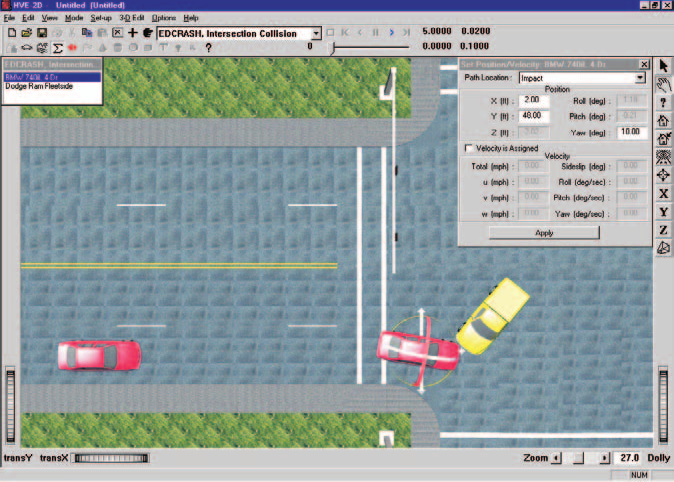Click the transX slider bar
The height and width of the screenshot is (482, 674).
click(111, 458)
